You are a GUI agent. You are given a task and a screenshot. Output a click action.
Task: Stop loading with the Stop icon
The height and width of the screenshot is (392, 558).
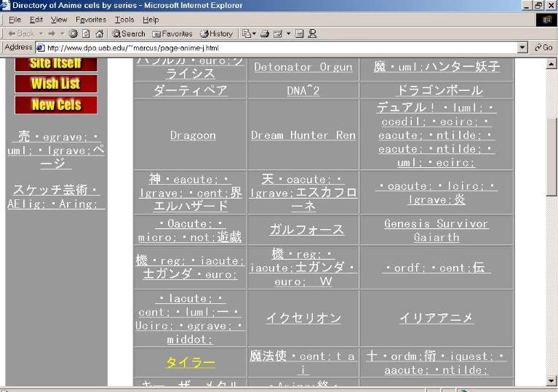tap(73, 33)
